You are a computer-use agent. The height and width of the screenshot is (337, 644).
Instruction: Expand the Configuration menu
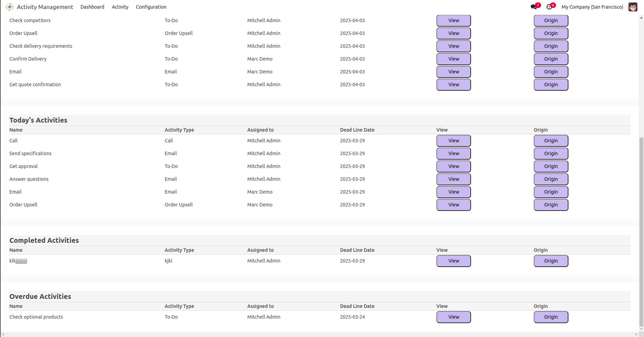click(x=151, y=7)
